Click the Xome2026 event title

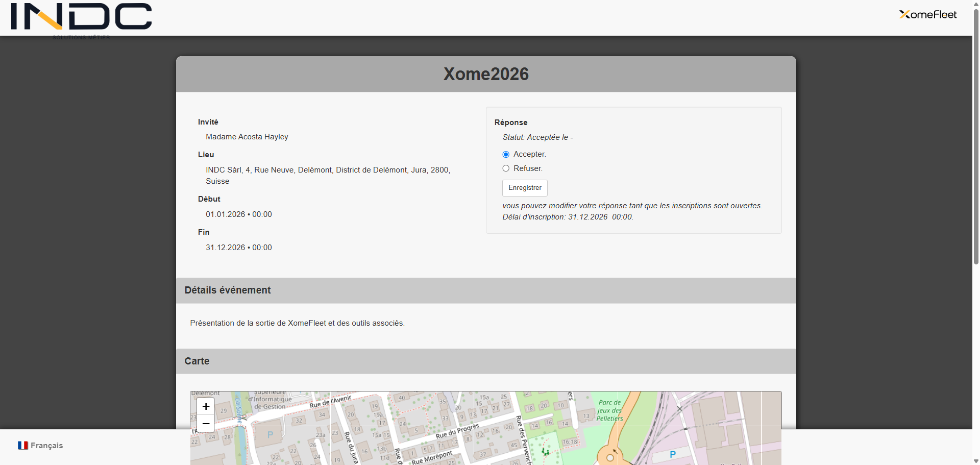point(486,74)
